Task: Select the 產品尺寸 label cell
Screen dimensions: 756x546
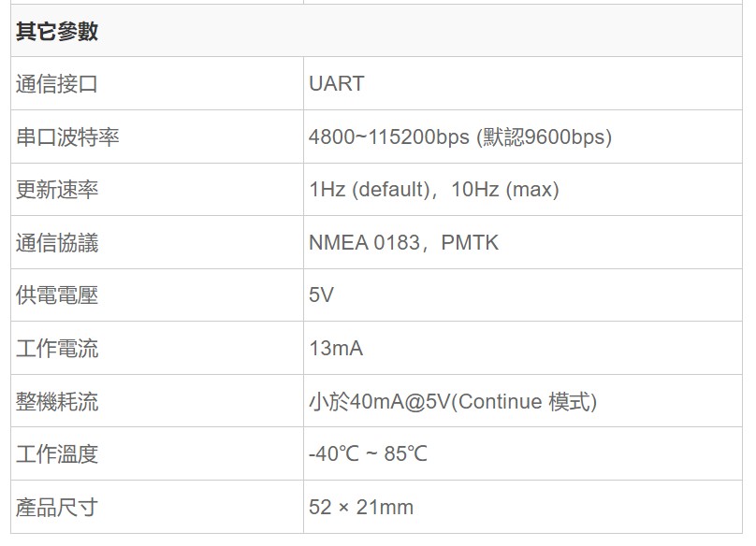Action: 157,507
